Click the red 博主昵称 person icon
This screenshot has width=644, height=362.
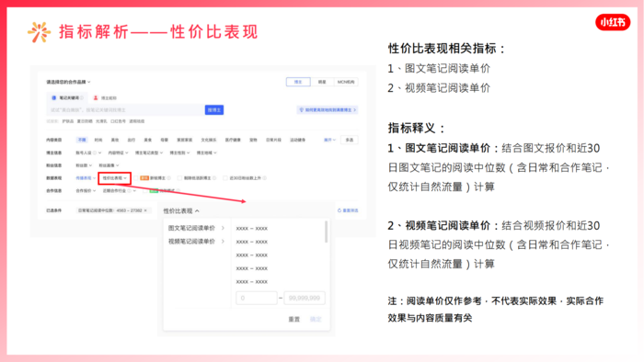point(96,98)
